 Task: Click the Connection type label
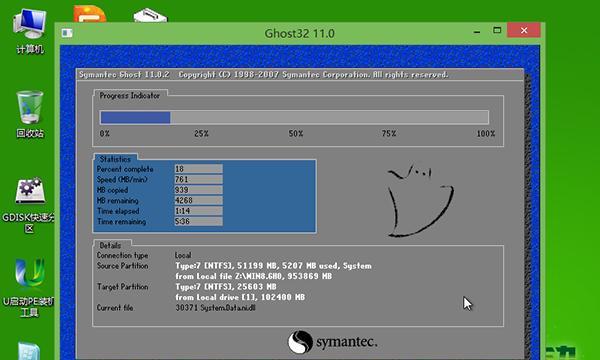click(122, 255)
